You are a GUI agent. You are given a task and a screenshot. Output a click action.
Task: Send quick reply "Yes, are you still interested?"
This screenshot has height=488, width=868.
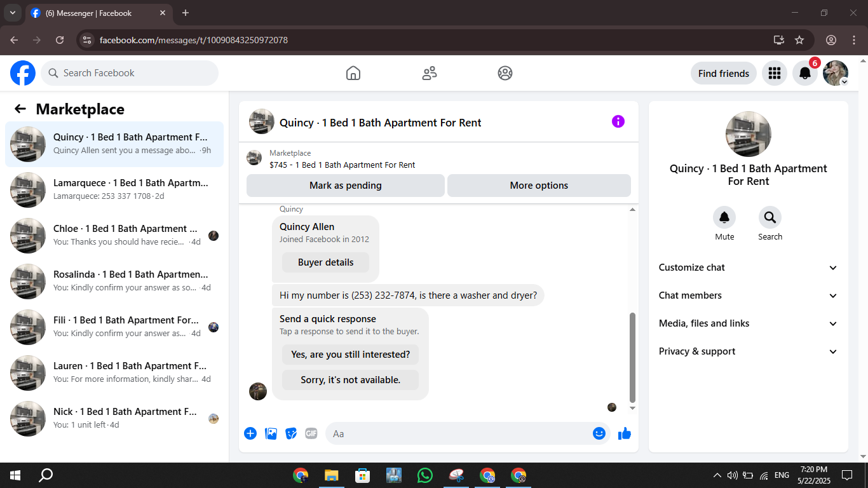[x=351, y=355]
